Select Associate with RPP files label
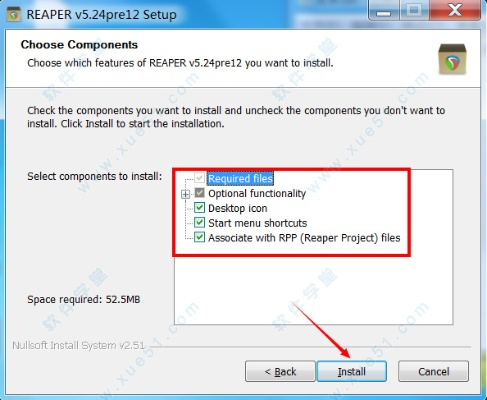 click(304, 238)
